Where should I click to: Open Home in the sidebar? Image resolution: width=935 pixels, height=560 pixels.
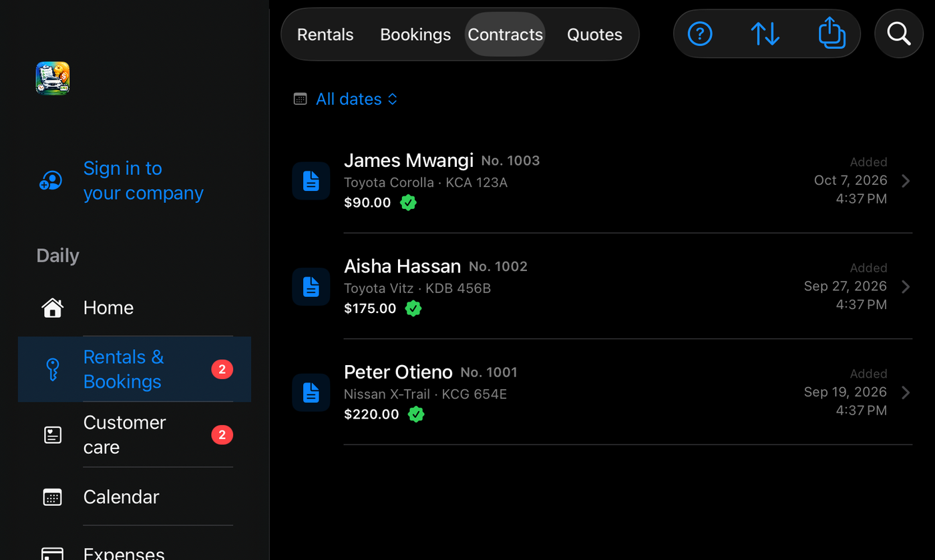[134, 308]
